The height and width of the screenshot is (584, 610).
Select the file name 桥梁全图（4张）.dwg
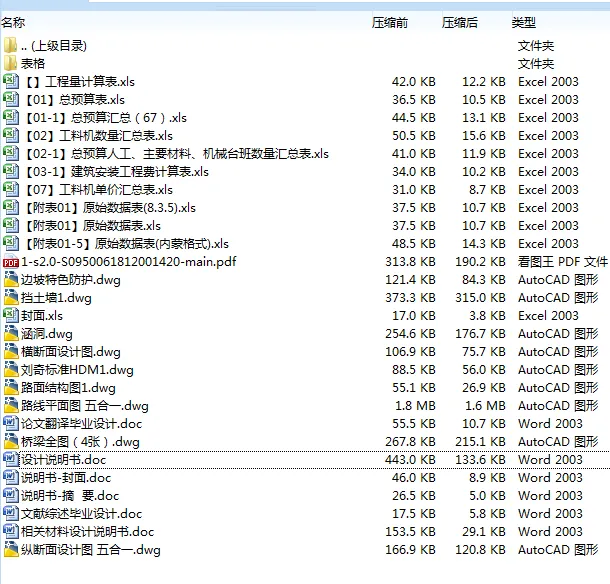click(x=80, y=442)
